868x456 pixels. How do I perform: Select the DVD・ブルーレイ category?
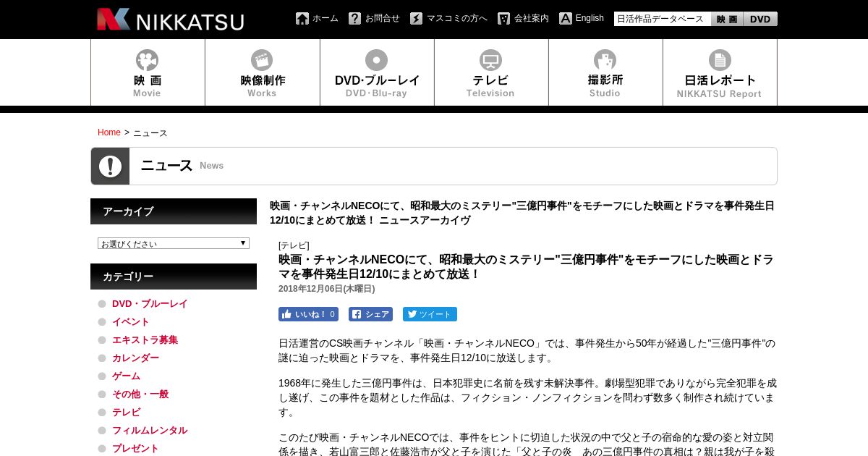[x=150, y=304]
